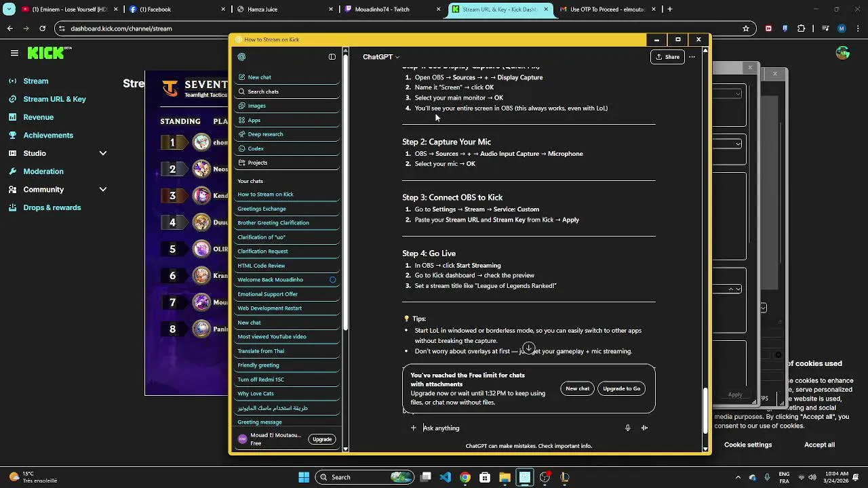This screenshot has width=868, height=488.
Task: Open the Kick hamburger menu
Action: pyautogui.click(x=14, y=53)
